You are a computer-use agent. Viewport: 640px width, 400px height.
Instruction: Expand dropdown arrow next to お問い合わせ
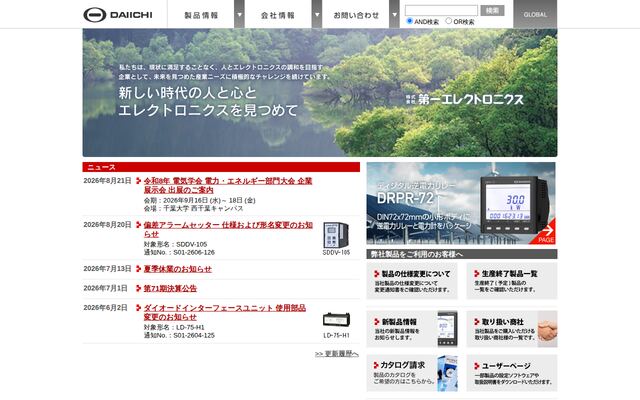pos(394,14)
